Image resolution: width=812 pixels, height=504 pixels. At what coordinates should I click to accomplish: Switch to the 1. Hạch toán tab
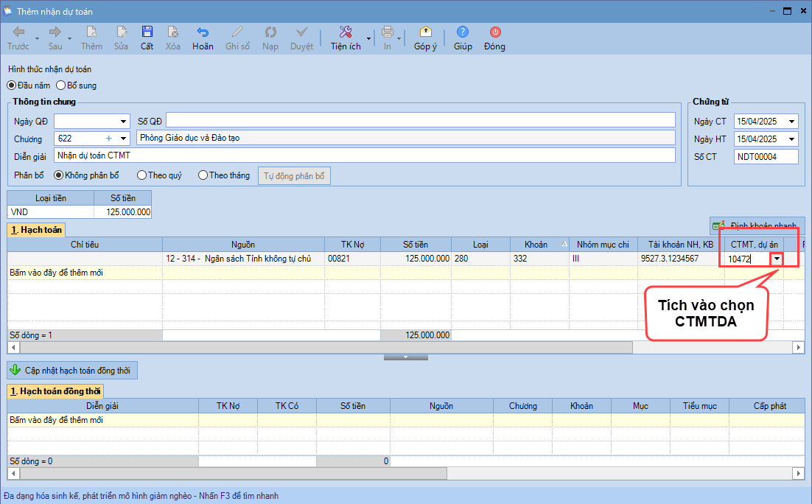tap(36, 229)
